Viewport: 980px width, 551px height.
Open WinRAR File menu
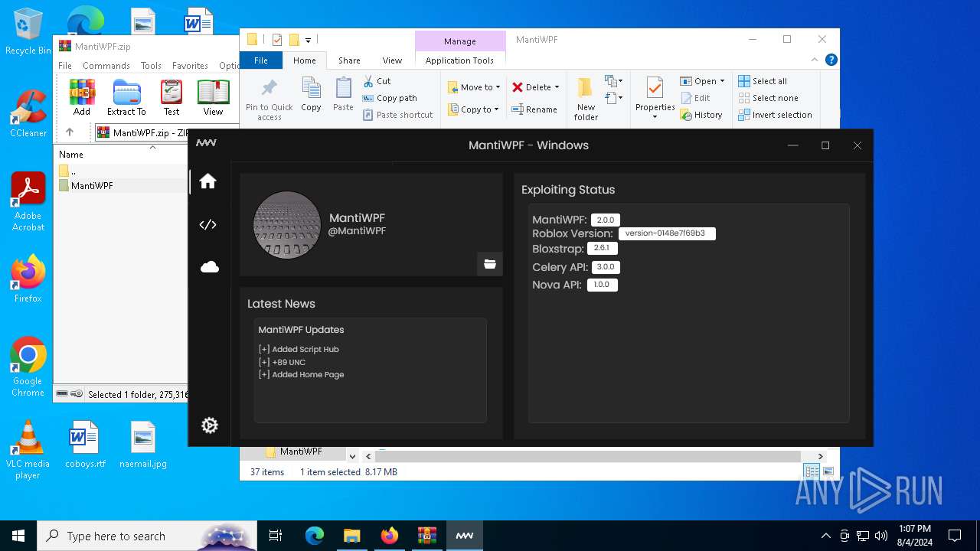[65, 66]
